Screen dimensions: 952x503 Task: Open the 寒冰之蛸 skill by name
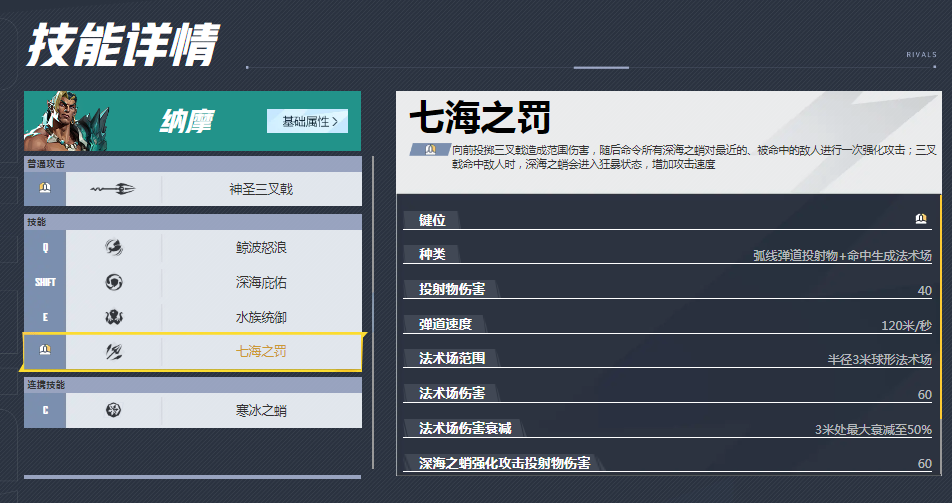tap(260, 410)
